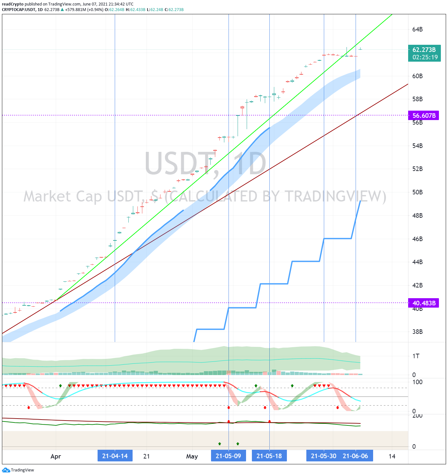Select the CRYPTOCAP:USDT, 1D symbol title
Screen dimensions: 448x476
pyautogui.click(x=22, y=9)
